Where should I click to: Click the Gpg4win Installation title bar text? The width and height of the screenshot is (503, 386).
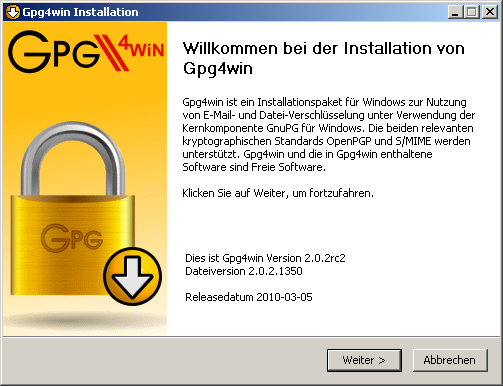[80, 12]
